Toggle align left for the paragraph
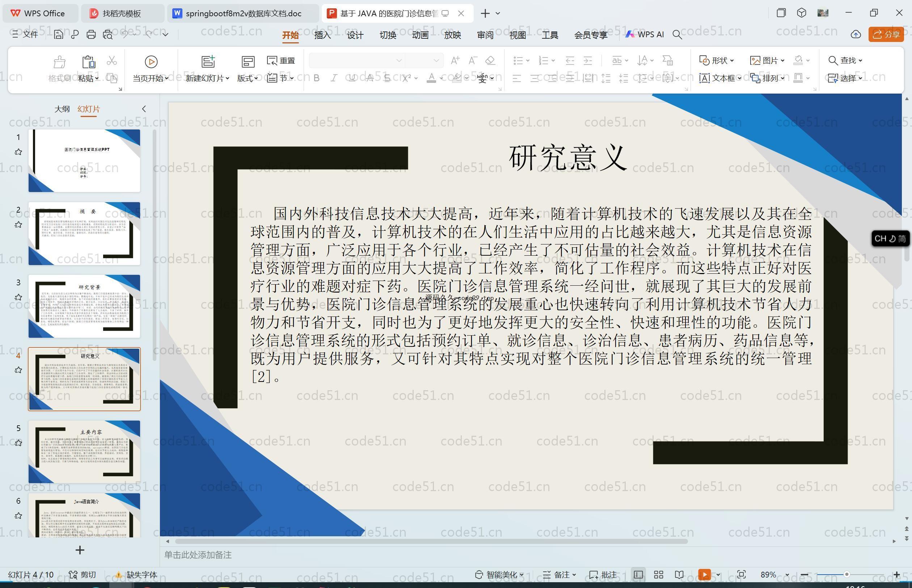The width and height of the screenshot is (912, 588). (516, 79)
